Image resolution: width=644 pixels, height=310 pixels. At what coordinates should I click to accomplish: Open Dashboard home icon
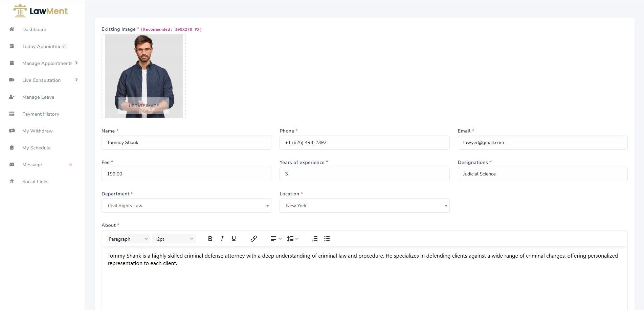[x=12, y=29]
